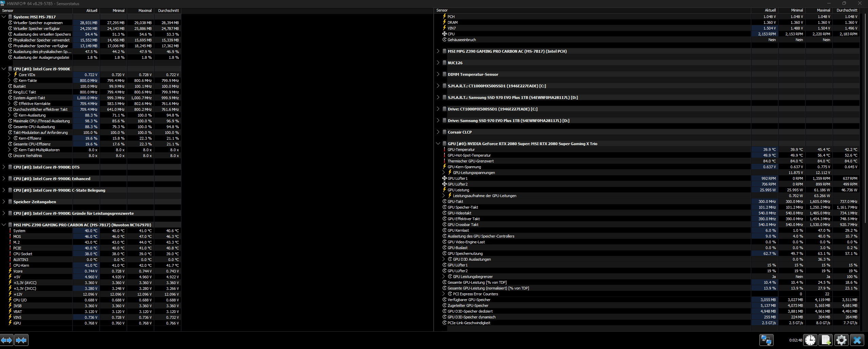Click the thermometer icon next to MOS
The width and height of the screenshot is (868, 349).
10,237
